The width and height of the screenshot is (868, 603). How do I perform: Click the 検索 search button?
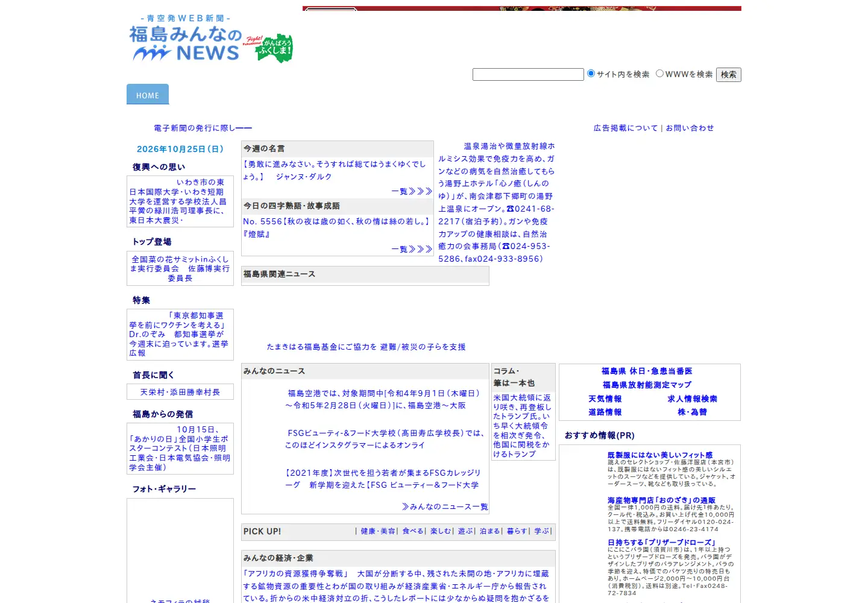click(x=728, y=75)
